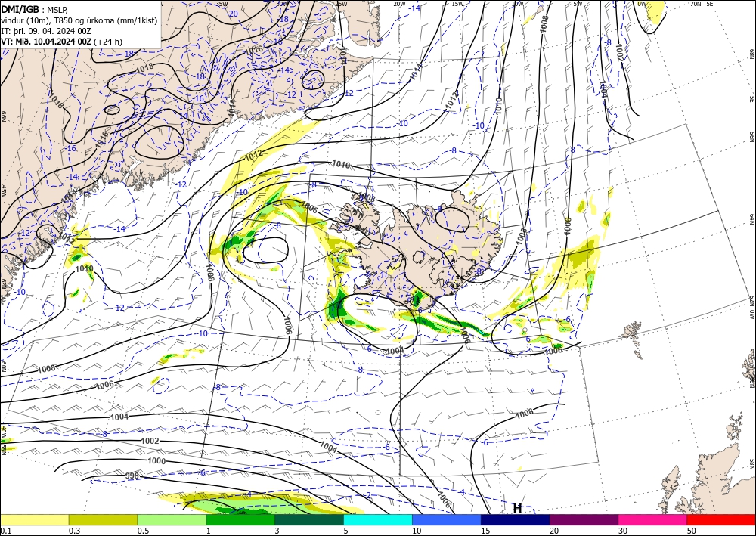Click the 'DMI/IGB' title text
756x536 pixels.
pyautogui.click(x=20, y=8)
